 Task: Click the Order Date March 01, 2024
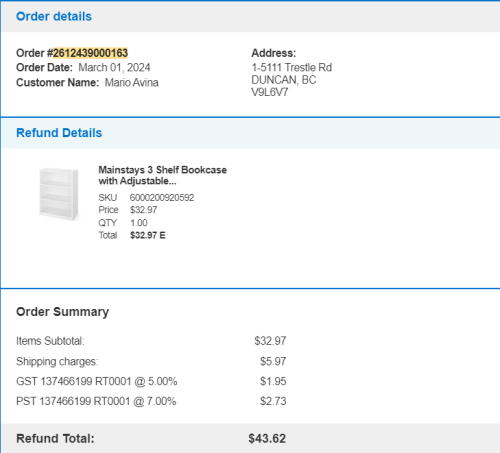point(114,68)
